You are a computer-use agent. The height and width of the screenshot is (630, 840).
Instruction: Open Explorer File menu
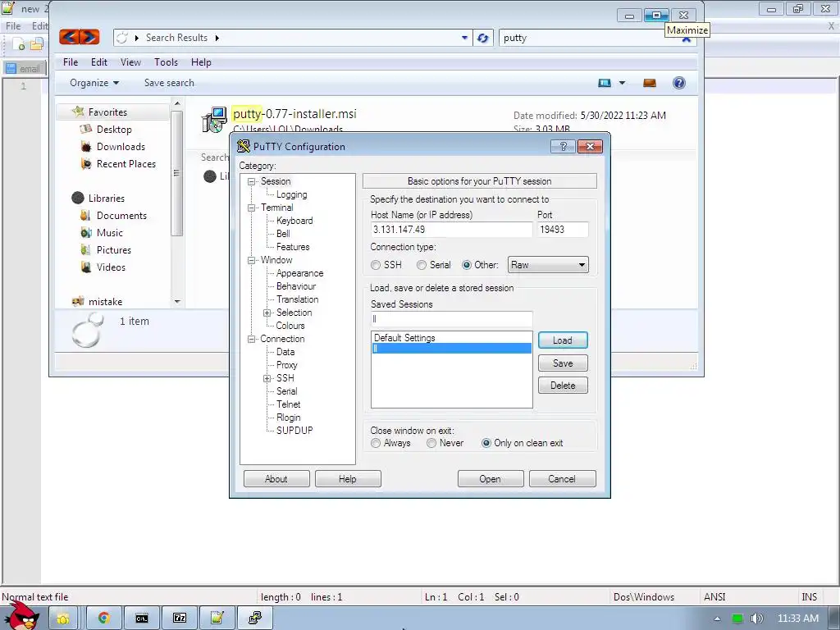tap(71, 62)
